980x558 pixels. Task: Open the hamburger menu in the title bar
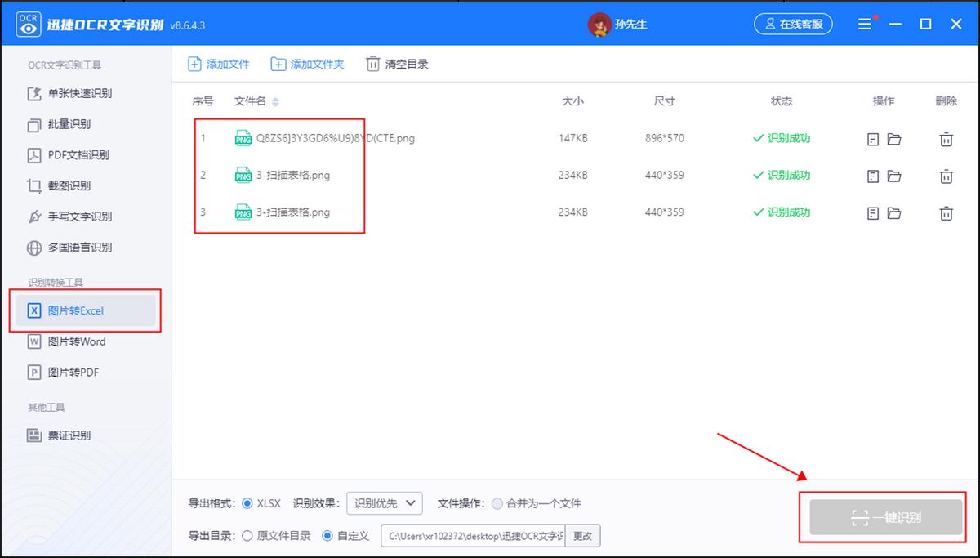(x=864, y=23)
